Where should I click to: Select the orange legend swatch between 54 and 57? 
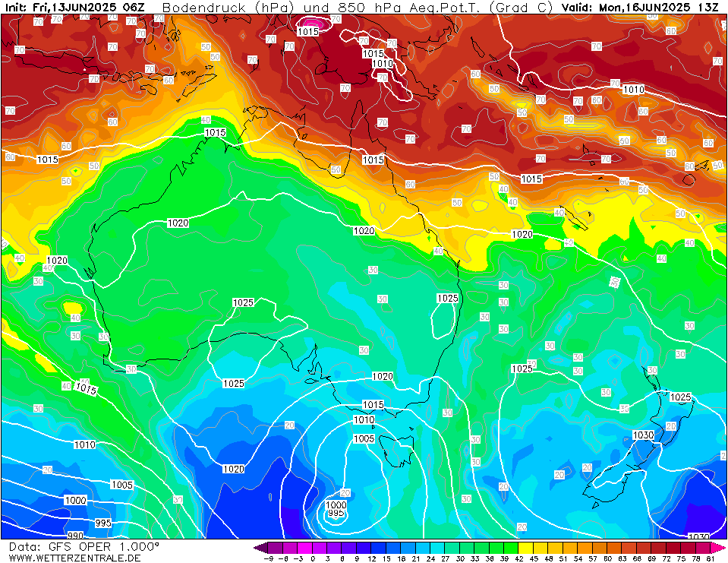tap(585, 547)
